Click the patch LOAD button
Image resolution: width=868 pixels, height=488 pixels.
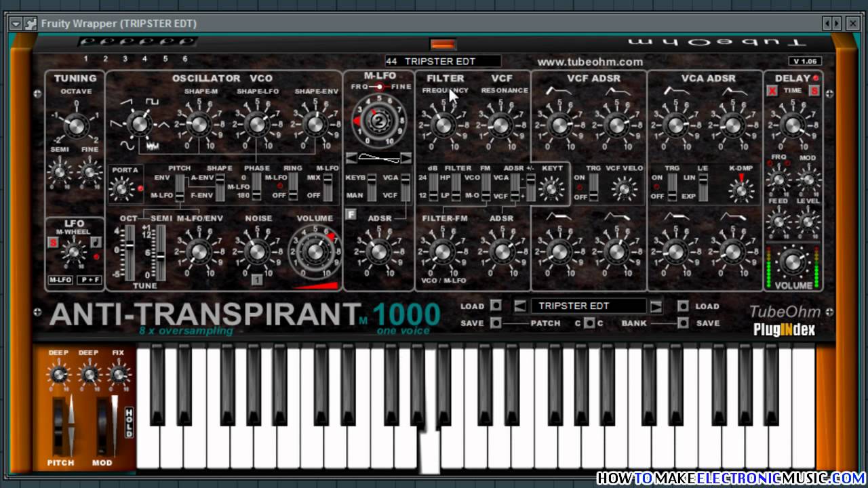(x=496, y=306)
